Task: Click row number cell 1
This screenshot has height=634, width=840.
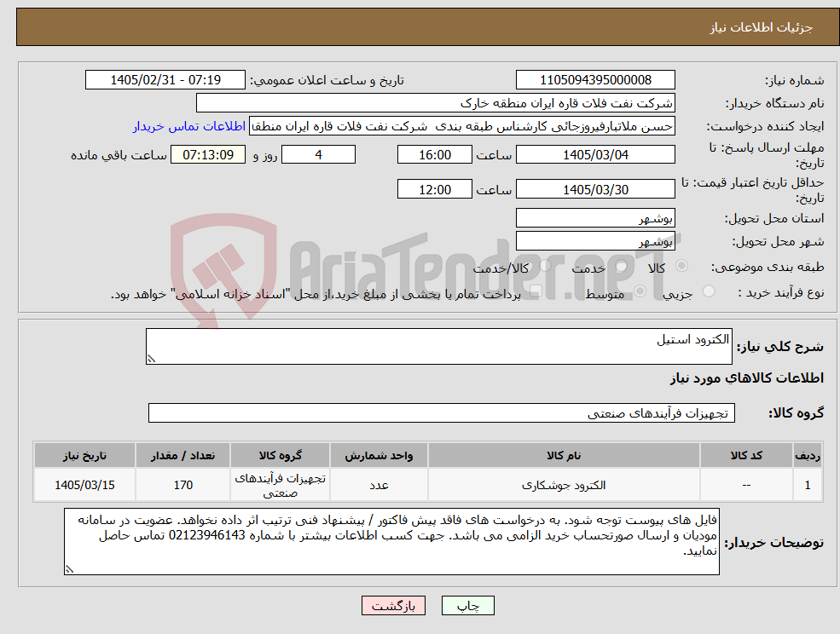Action: point(808,485)
